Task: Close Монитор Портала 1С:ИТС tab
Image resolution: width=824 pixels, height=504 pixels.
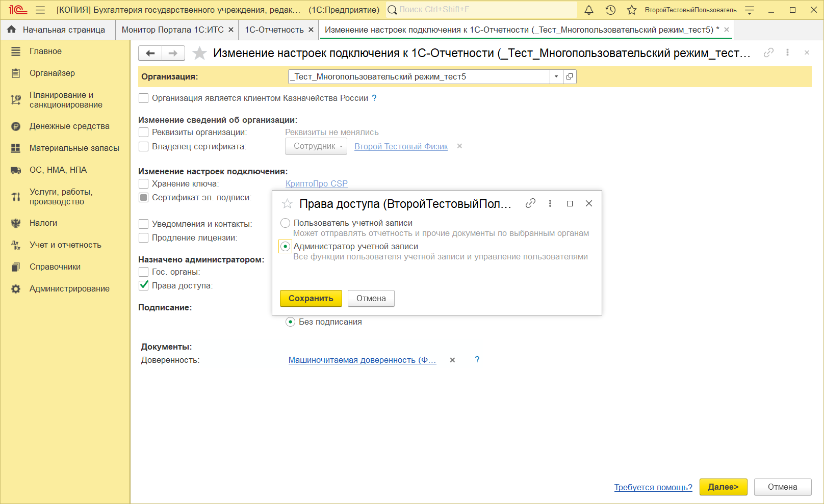Action: point(231,30)
